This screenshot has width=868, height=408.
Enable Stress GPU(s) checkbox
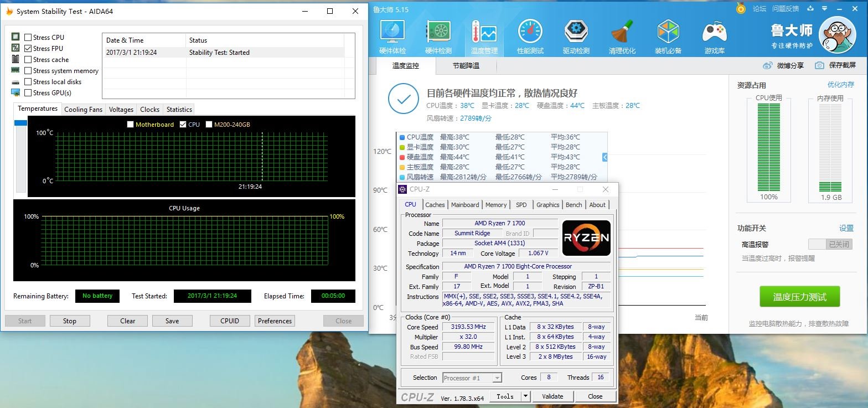click(x=28, y=92)
